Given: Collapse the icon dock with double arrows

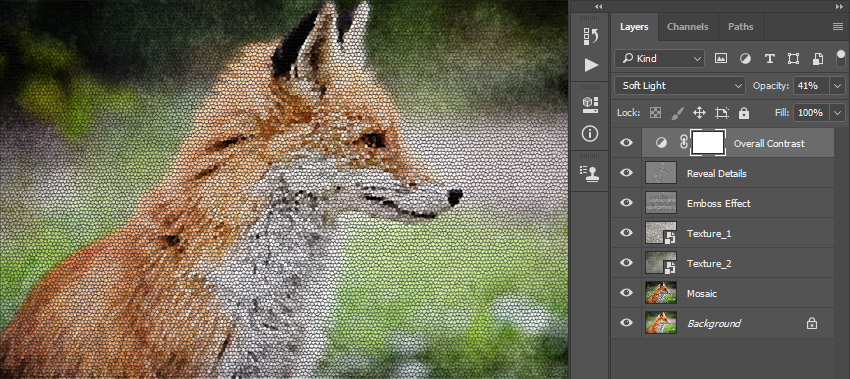Looking at the screenshot, I should (598, 7).
